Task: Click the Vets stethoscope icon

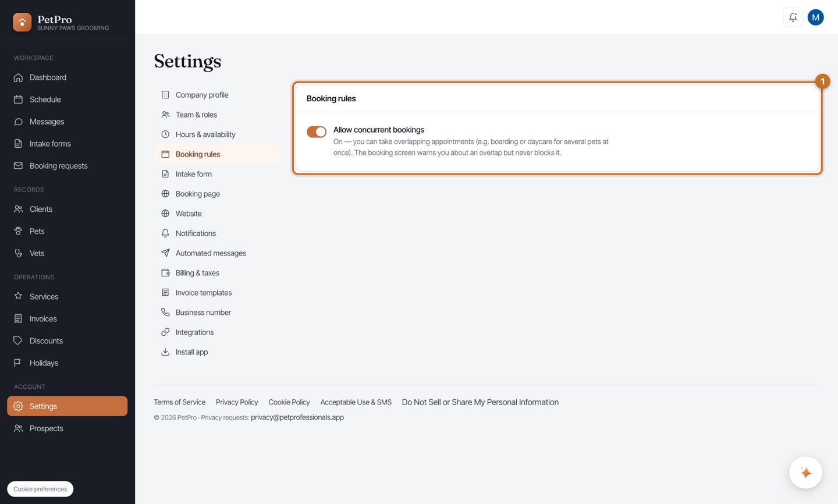Action: tap(18, 253)
